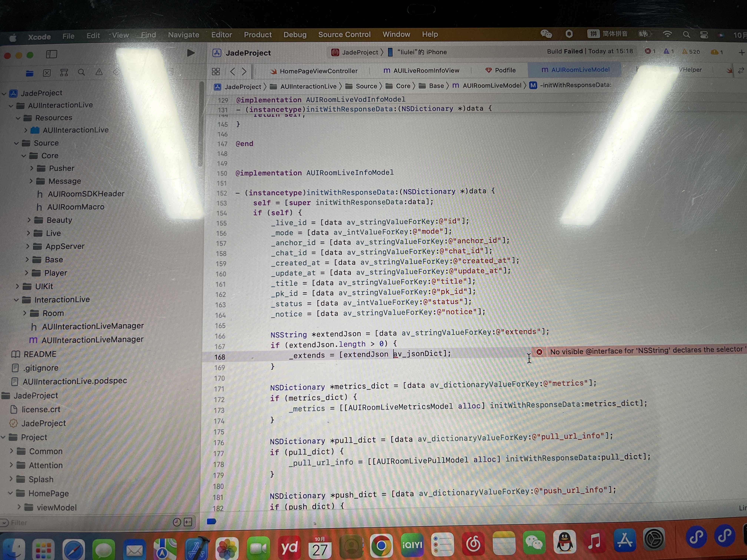Go back with the editor back arrow
This screenshot has width=747, height=560.
click(233, 71)
